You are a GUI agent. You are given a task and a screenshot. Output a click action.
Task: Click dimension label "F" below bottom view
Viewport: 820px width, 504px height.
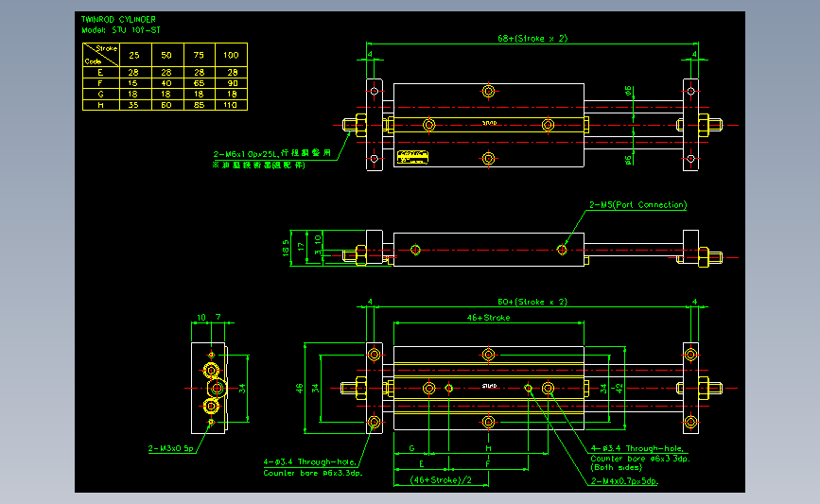click(487, 463)
